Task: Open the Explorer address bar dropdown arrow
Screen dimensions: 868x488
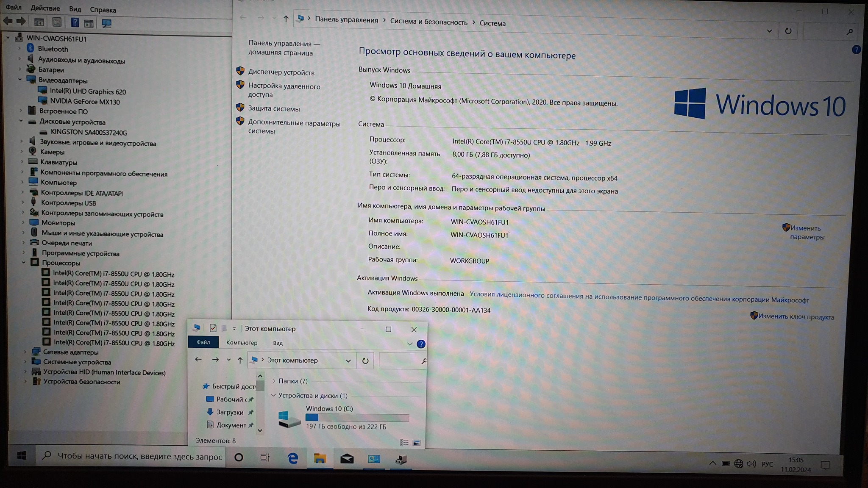Action: [348, 361]
